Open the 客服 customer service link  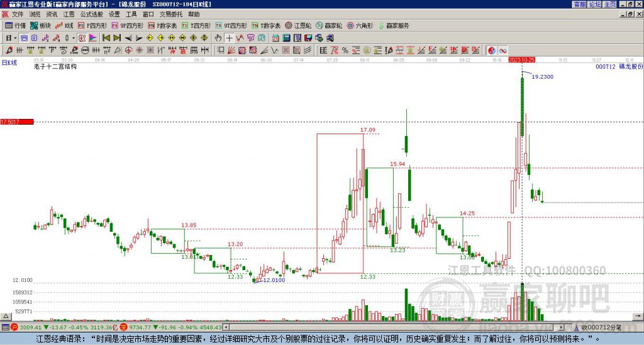point(580,4)
